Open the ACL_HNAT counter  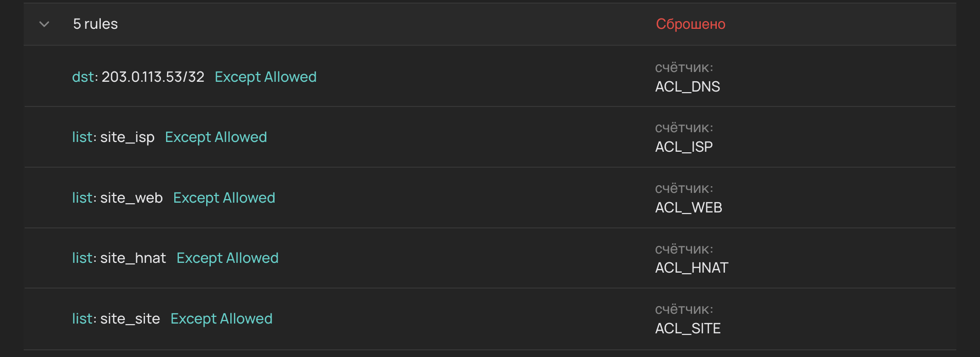[x=692, y=268]
